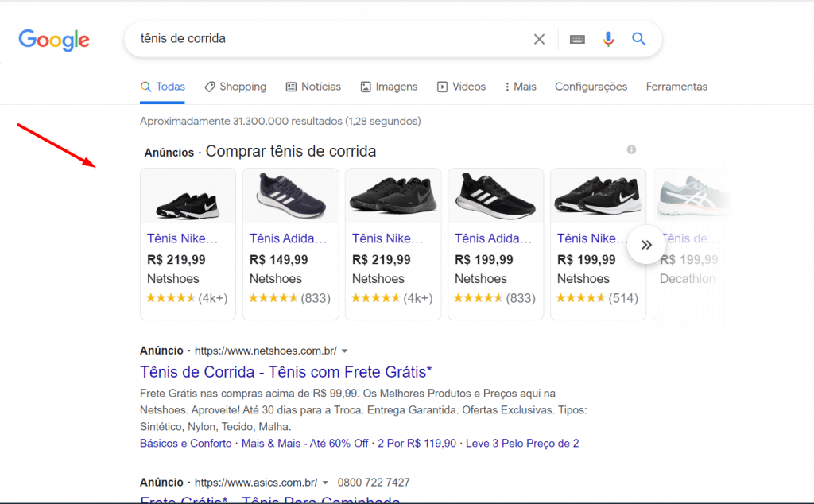Image resolution: width=814 pixels, height=504 pixels.
Task: Clear the search box text
Action: 539,39
